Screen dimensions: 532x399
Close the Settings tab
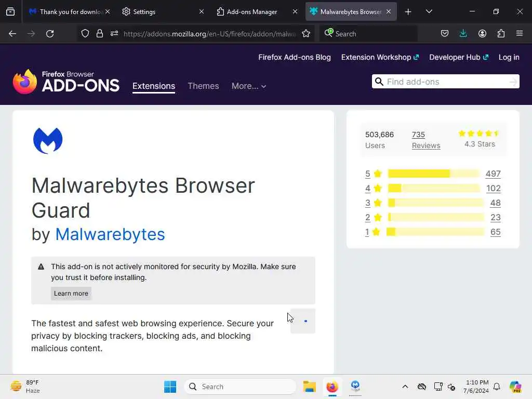click(202, 11)
